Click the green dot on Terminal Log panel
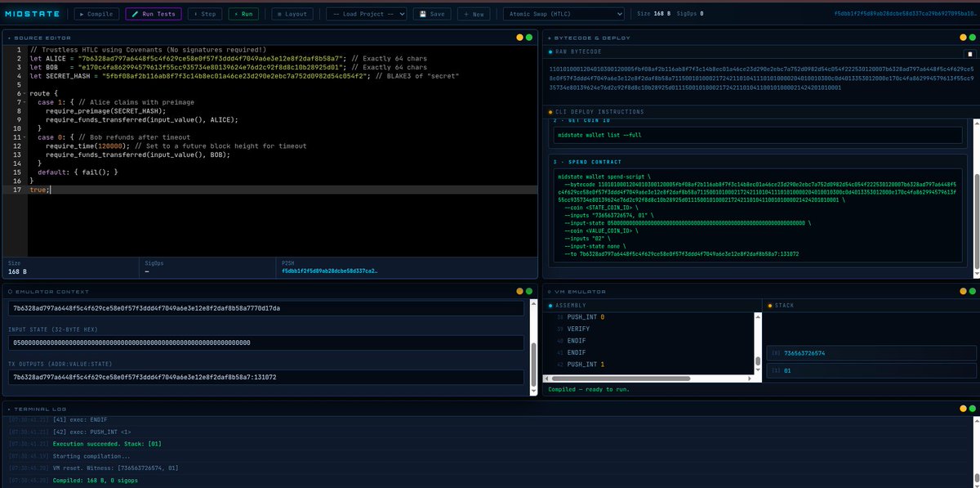 (x=972, y=409)
